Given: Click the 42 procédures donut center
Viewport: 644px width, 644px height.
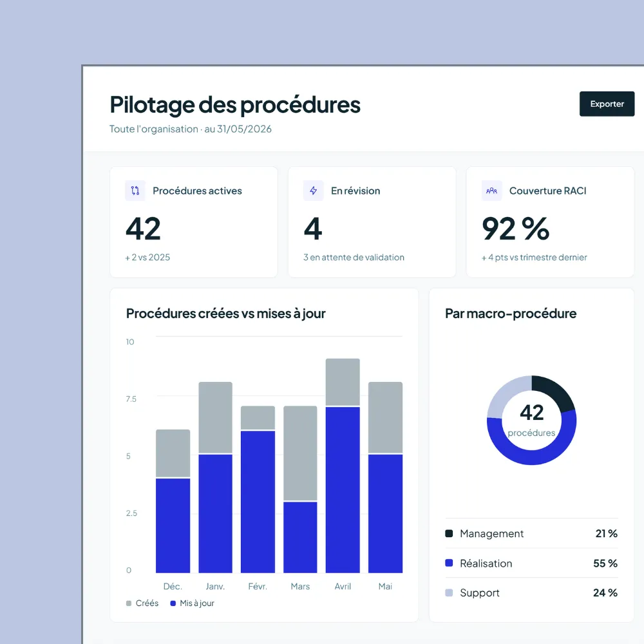Looking at the screenshot, I should pyautogui.click(x=531, y=420).
